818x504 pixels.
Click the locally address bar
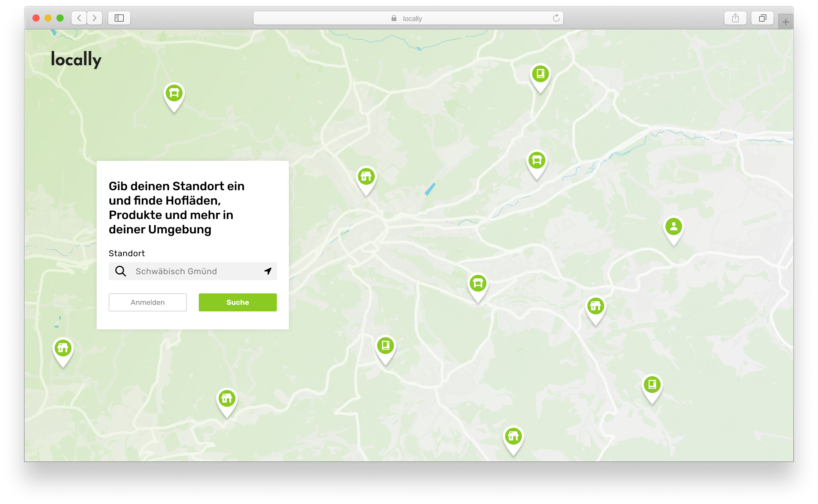[408, 18]
